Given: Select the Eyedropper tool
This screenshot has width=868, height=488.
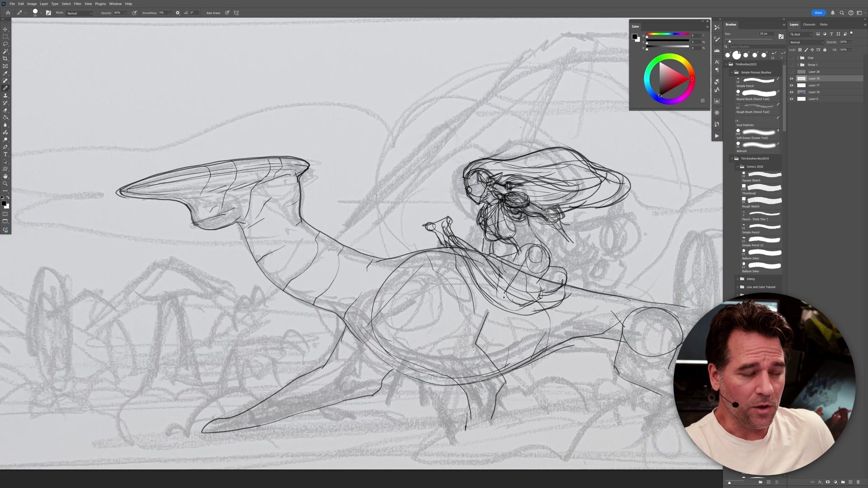Looking at the screenshot, I should [x=5, y=73].
